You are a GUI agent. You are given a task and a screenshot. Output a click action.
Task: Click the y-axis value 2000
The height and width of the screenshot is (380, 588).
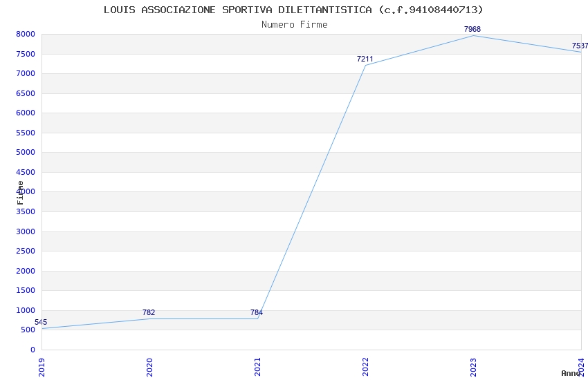[26, 271]
